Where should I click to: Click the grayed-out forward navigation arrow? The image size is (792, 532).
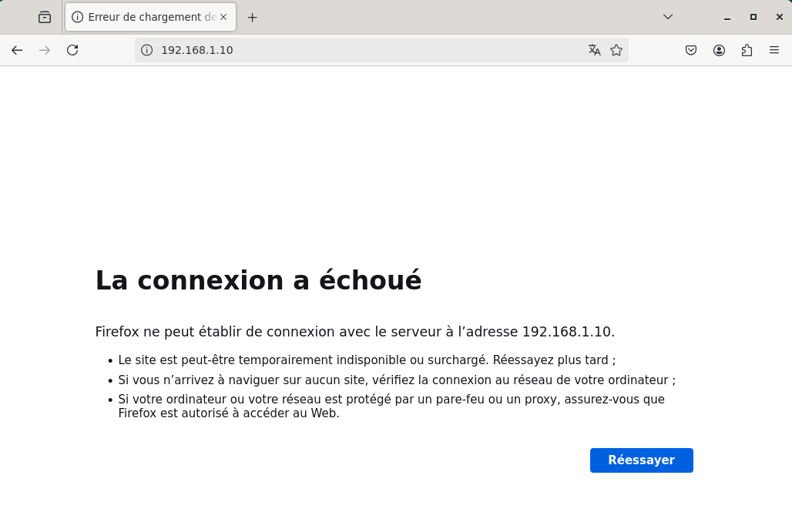coord(45,49)
